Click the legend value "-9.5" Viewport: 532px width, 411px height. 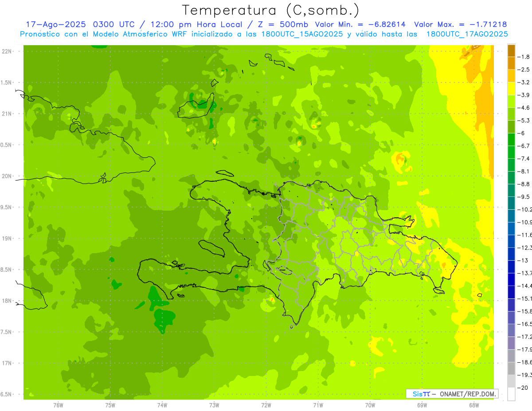524,196
